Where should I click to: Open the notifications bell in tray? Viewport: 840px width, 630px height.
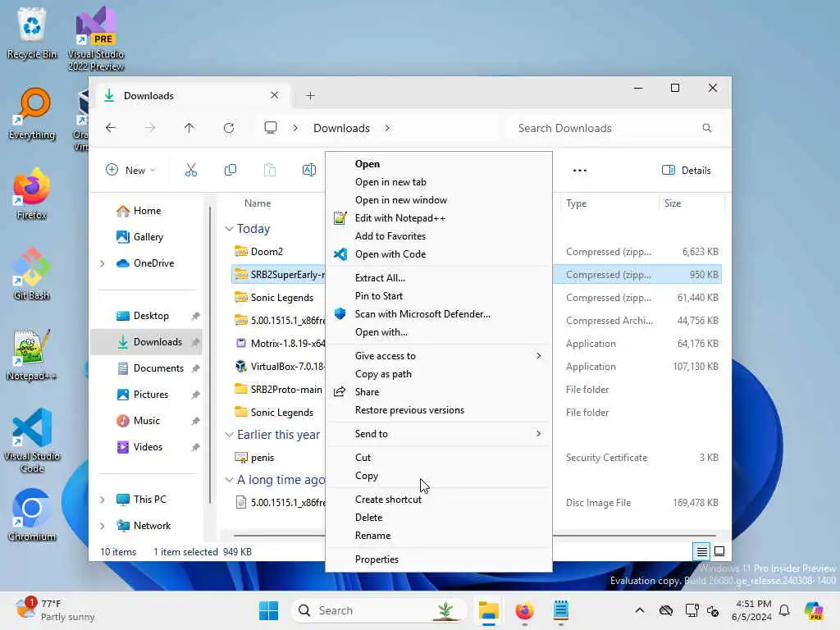pyautogui.click(x=784, y=610)
